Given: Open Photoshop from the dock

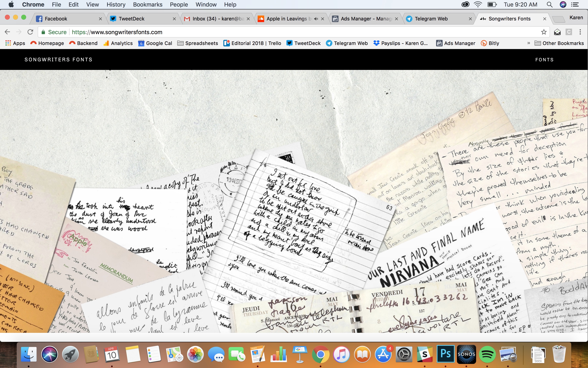Looking at the screenshot, I should point(446,354).
